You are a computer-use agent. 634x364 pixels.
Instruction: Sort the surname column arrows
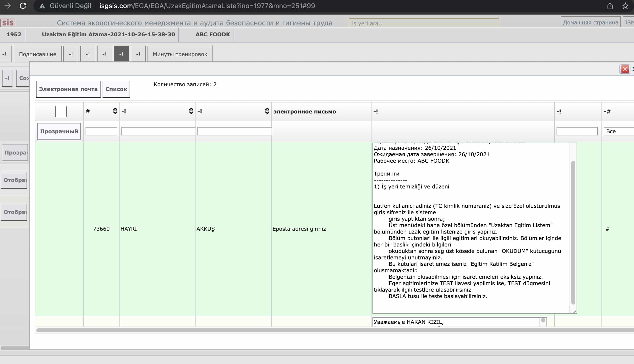pyautogui.click(x=267, y=111)
